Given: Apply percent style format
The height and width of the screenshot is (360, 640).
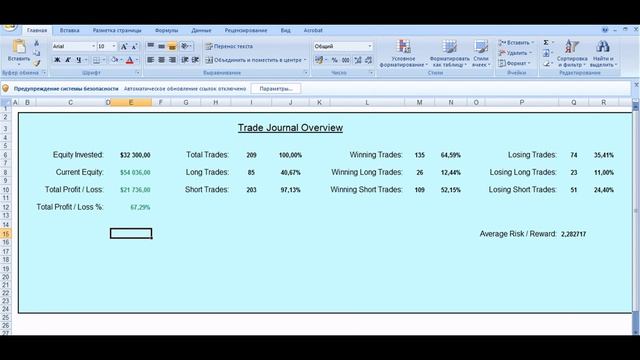Looking at the screenshot, I should pyautogui.click(x=335, y=60).
